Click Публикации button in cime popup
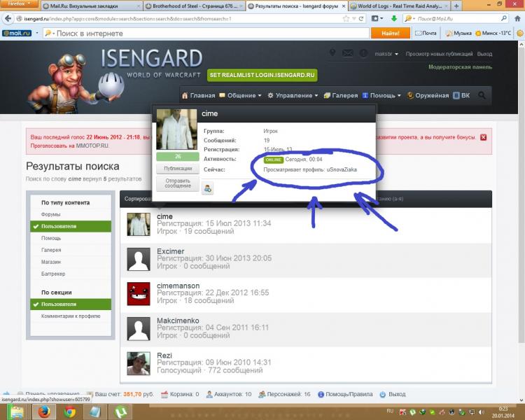The height and width of the screenshot is (420, 525). (178, 169)
